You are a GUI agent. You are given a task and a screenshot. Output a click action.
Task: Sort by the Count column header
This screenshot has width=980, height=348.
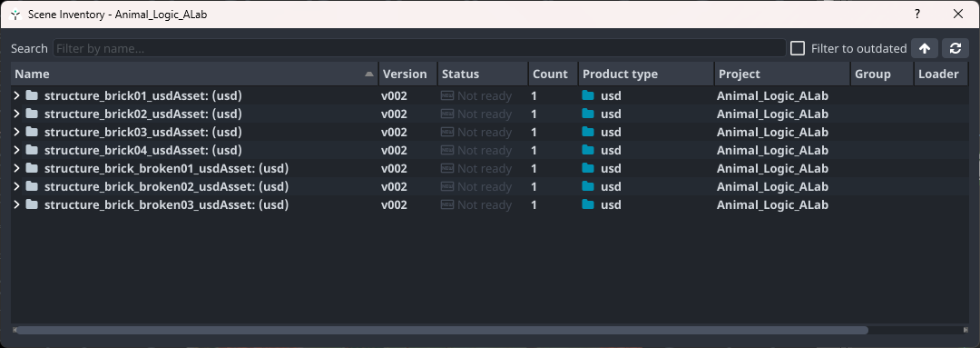(554, 74)
